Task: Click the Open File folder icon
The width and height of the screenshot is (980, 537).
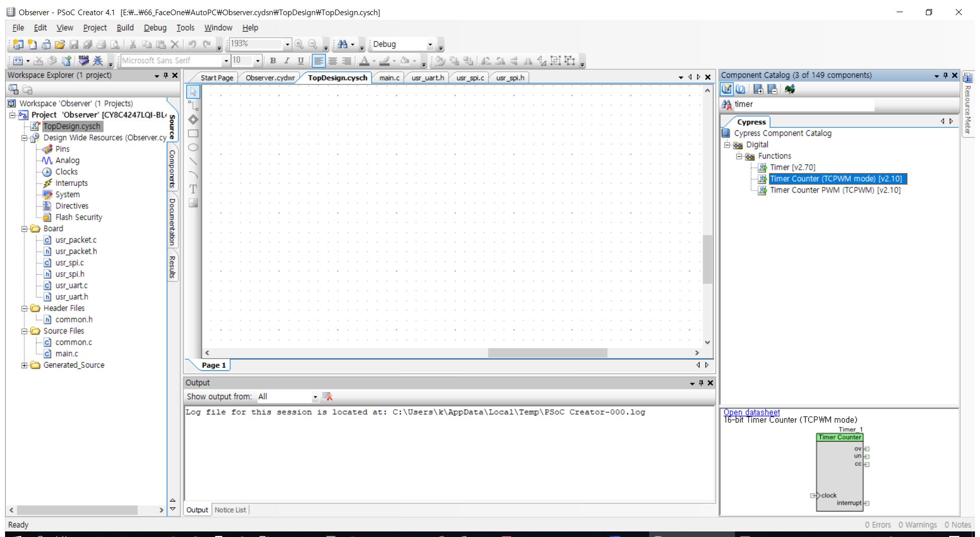Action: click(x=60, y=44)
